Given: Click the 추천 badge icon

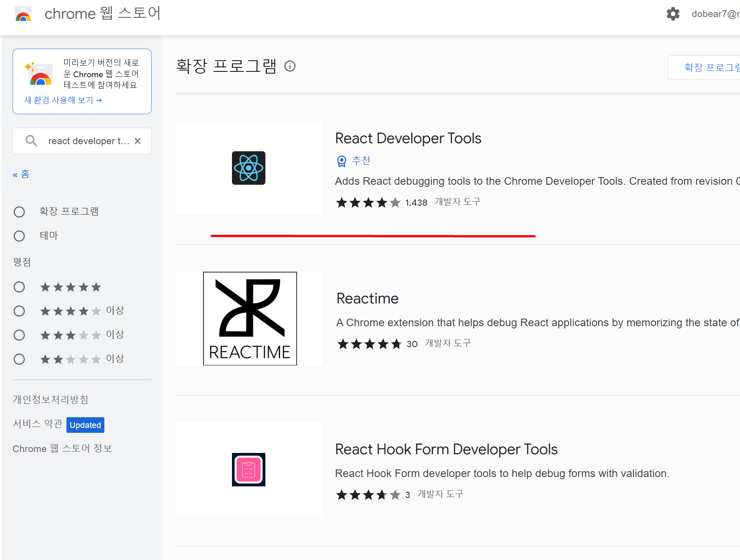Looking at the screenshot, I should tap(342, 161).
